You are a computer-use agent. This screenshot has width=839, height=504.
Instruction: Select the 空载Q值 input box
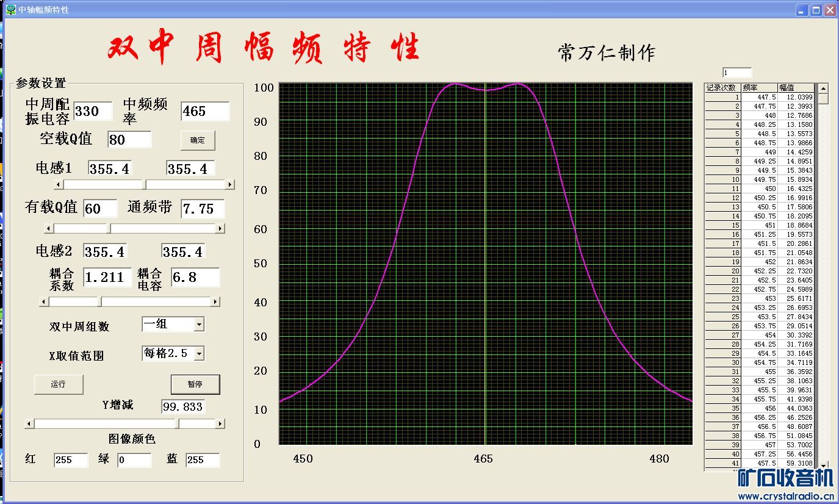point(129,139)
